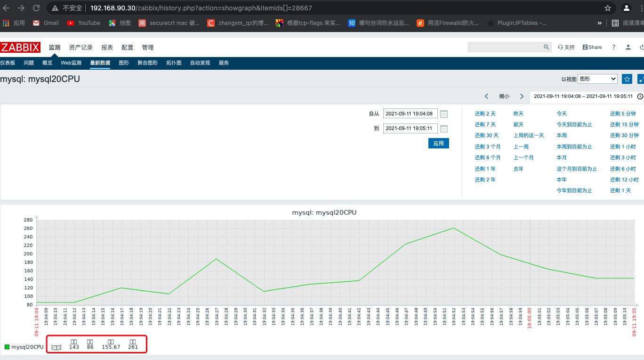Select the 还剩 5 分钟 time range
Viewport: 644px width, 360px height.
623,114
